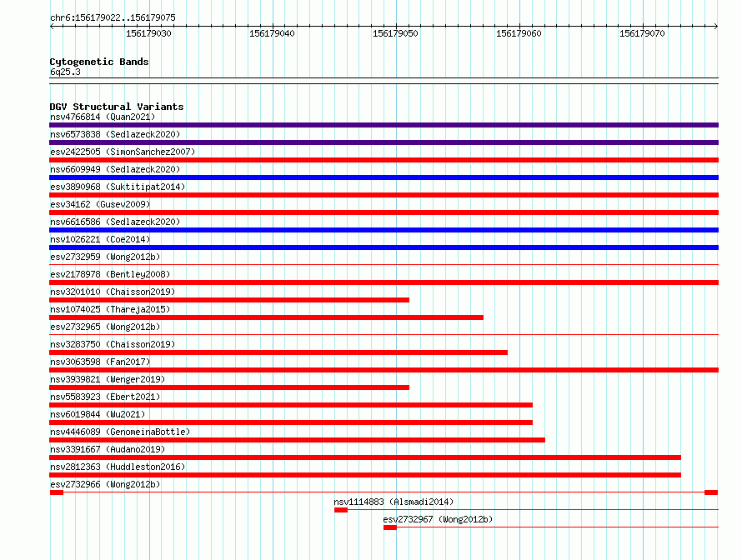Viewport: 742px width, 560px height.
Task: Select the nsv6573838 (Sedlazeck2020) variant label
Action: tap(115, 134)
